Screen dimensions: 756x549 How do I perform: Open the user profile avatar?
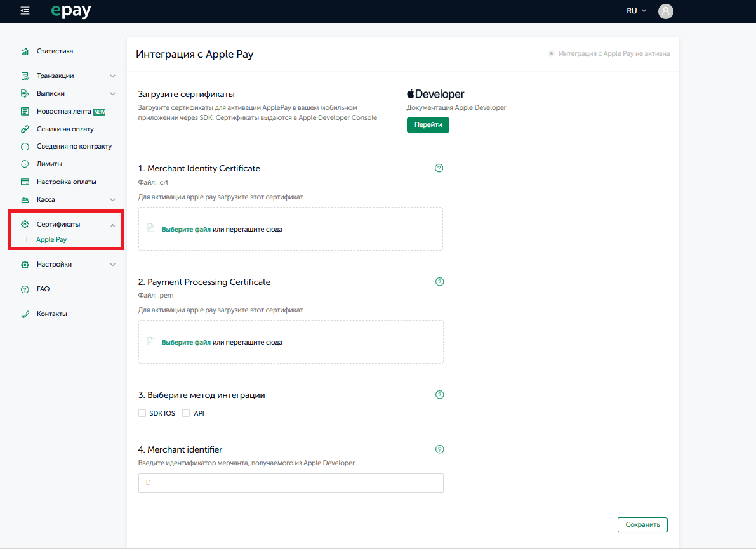pyautogui.click(x=665, y=11)
